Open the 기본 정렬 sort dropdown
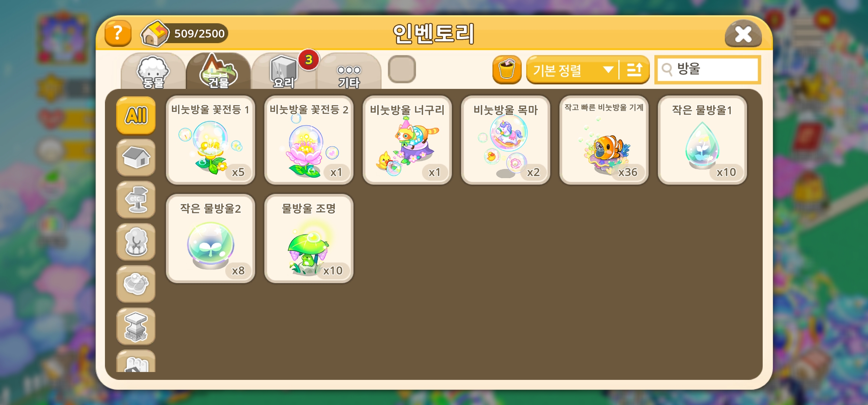Screen dimensions: 868x405 click(572, 70)
